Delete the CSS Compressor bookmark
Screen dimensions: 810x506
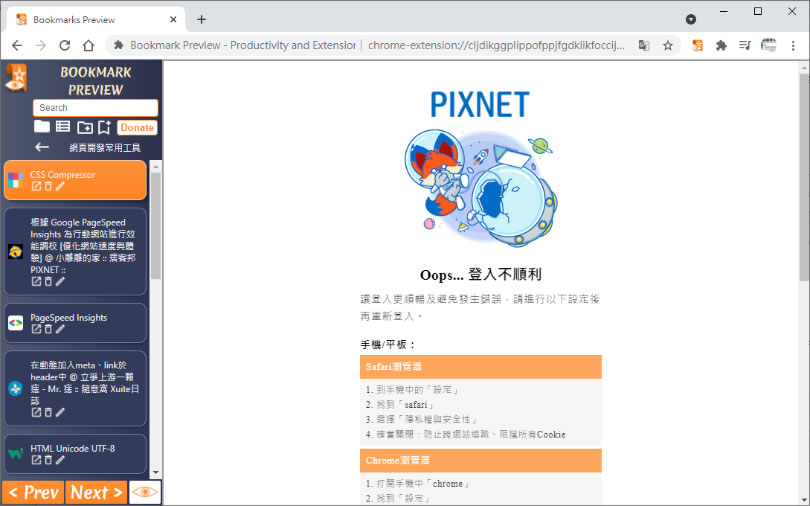point(48,186)
